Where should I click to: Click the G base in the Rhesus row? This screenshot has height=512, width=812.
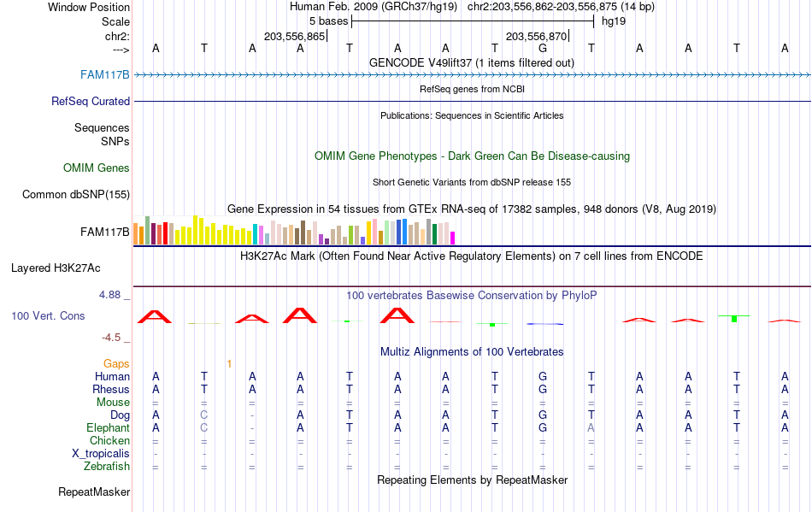point(543,389)
